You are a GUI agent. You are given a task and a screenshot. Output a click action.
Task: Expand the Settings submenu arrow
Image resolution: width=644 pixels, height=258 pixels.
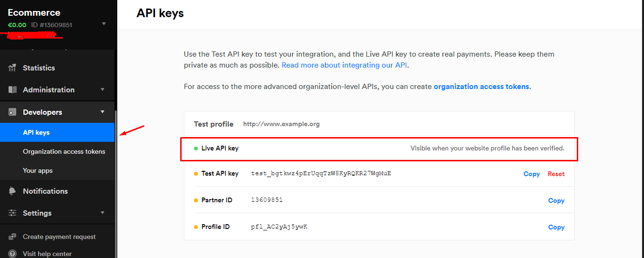102,213
